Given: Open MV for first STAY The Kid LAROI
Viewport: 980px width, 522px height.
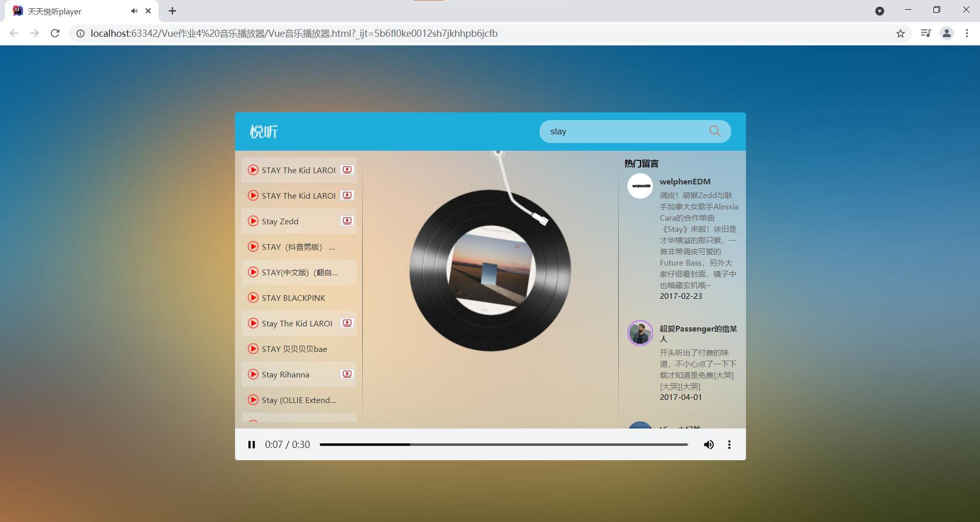Looking at the screenshot, I should [347, 170].
